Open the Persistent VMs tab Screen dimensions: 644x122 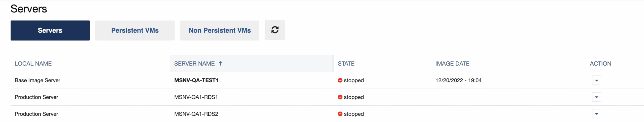(x=135, y=30)
